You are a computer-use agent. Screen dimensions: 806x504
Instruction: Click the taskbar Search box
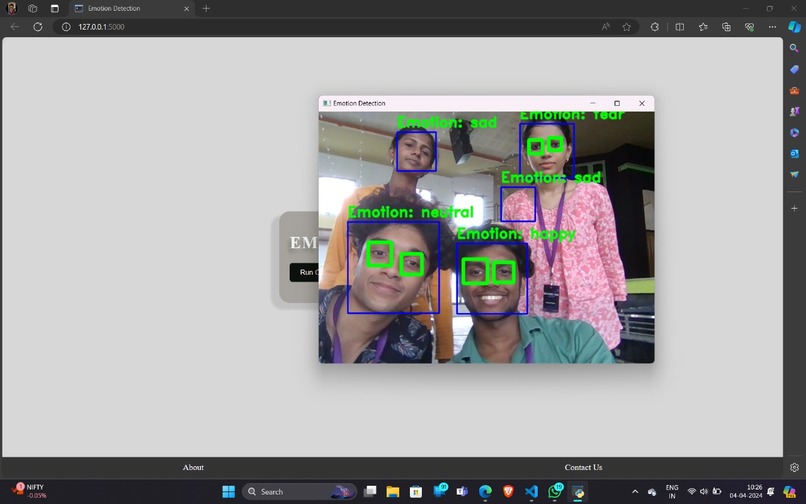[x=299, y=492]
